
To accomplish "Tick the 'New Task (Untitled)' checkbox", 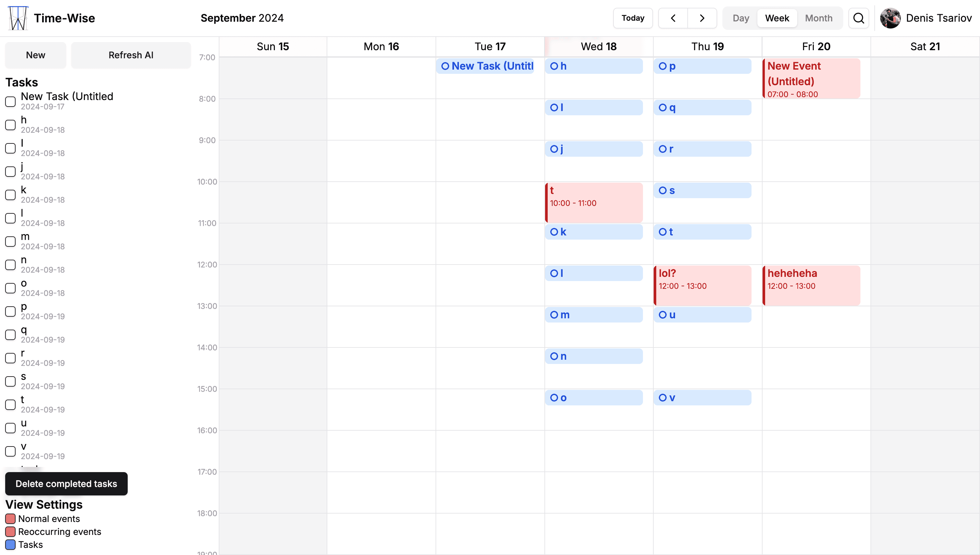I will click(x=10, y=101).
